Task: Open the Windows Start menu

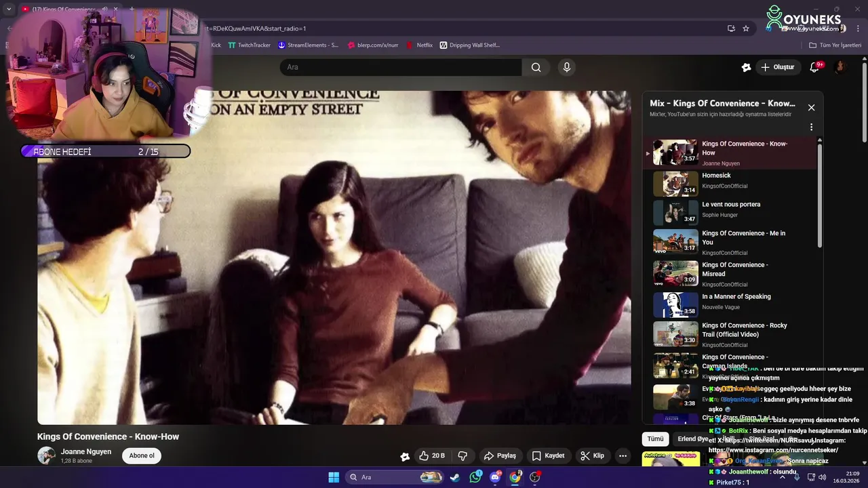Action: [334, 477]
